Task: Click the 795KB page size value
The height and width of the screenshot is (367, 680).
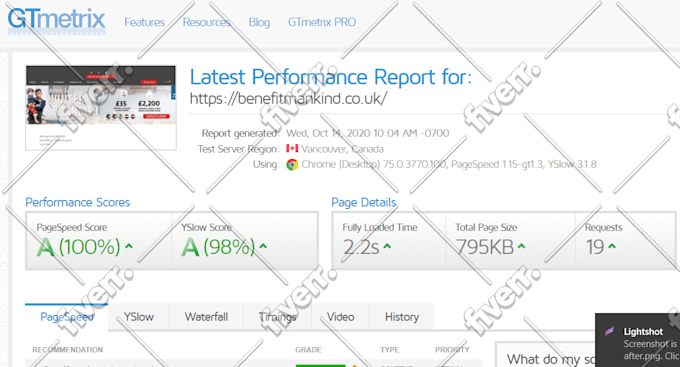Action: coord(485,247)
